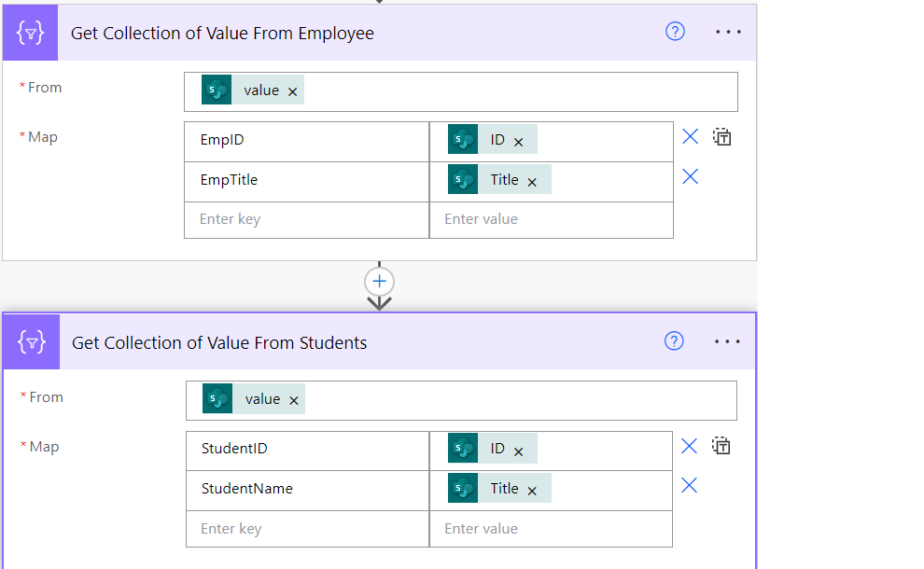Open the ellipsis menu of the Students action
Screen dimensions: 924x569
[726, 341]
